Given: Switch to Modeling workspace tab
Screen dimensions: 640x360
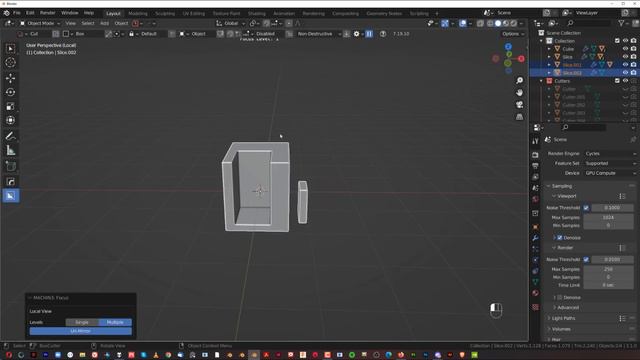Looking at the screenshot, I should [138, 13].
